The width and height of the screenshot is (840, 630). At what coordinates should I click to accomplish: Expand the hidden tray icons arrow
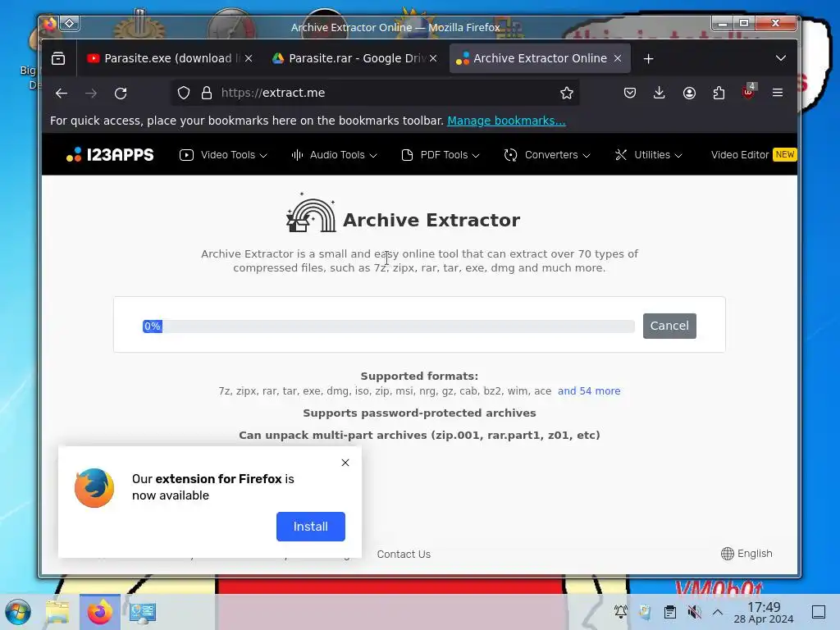click(x=718, y=612)
